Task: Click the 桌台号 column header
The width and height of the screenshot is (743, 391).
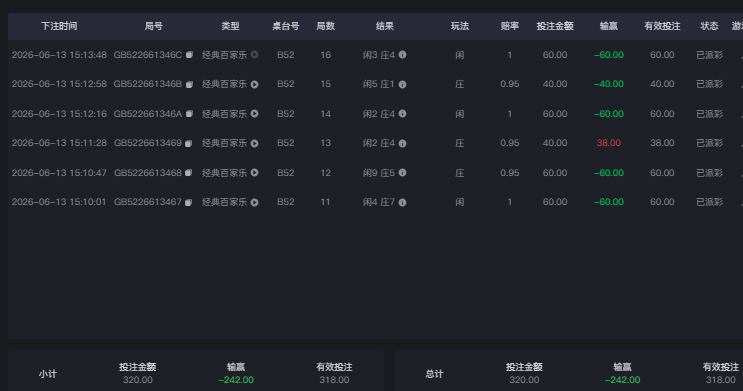Action: pos(286,26)
